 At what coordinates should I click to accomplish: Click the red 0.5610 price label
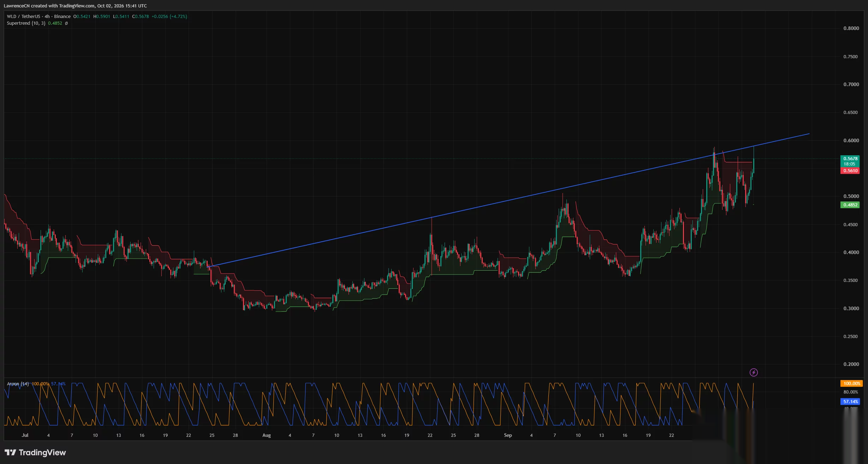pos(850,171)
